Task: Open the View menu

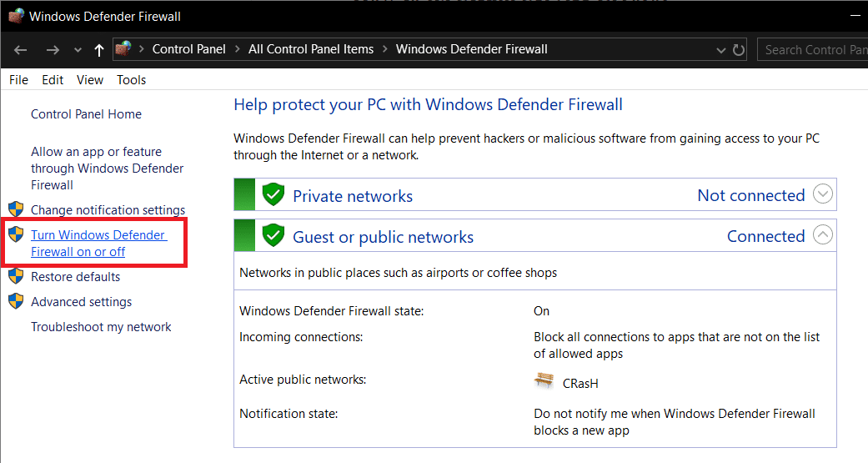Action: point(90,80)
